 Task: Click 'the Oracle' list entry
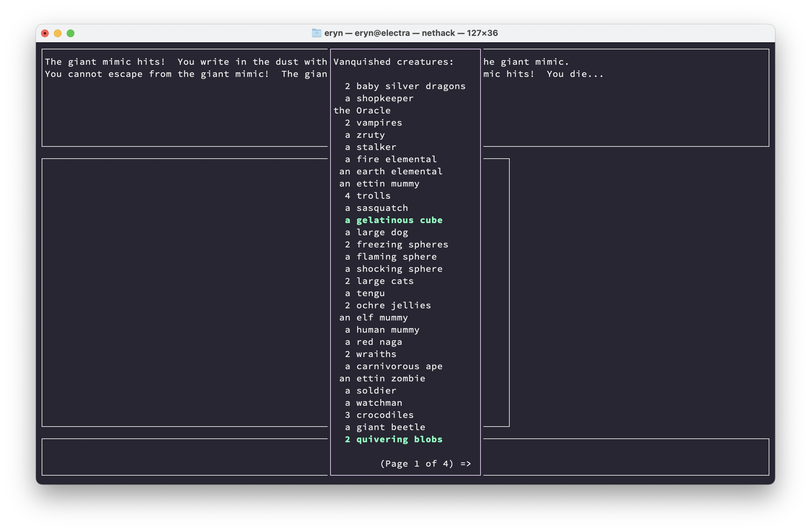click(362, 110)
